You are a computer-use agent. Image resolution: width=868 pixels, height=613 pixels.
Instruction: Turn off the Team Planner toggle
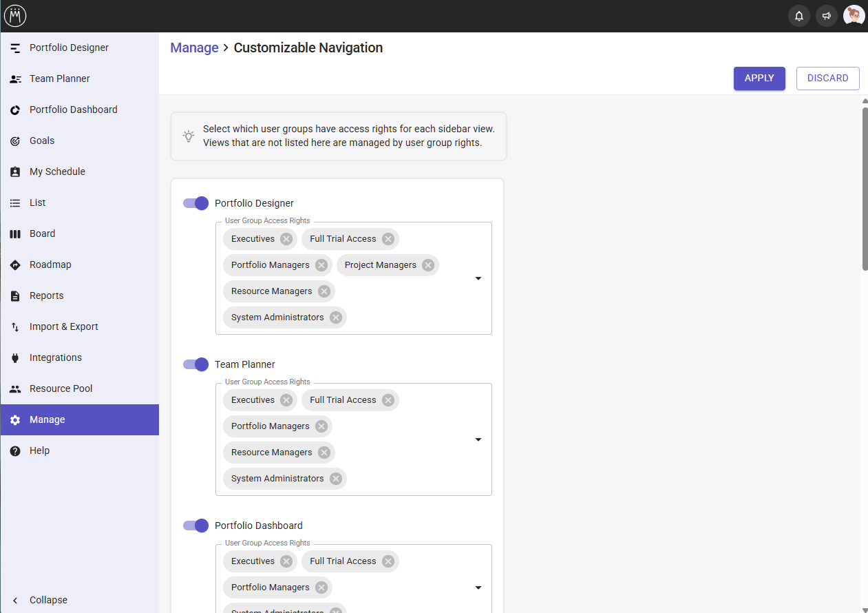click(195, 364)
